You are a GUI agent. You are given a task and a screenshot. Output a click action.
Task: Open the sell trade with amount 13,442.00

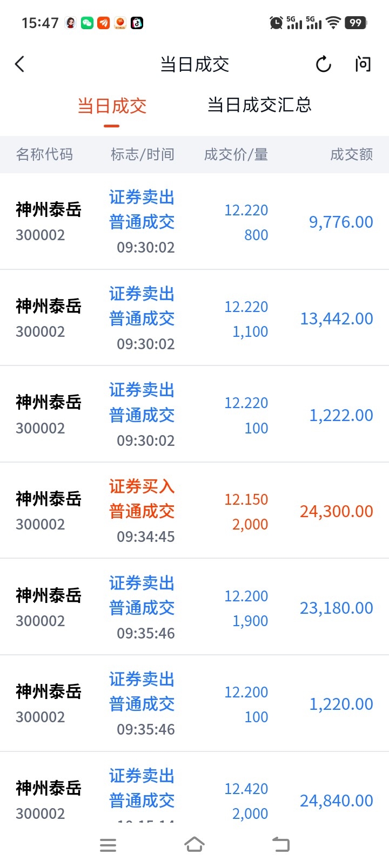pyautogui.click(x=194, y=318)
